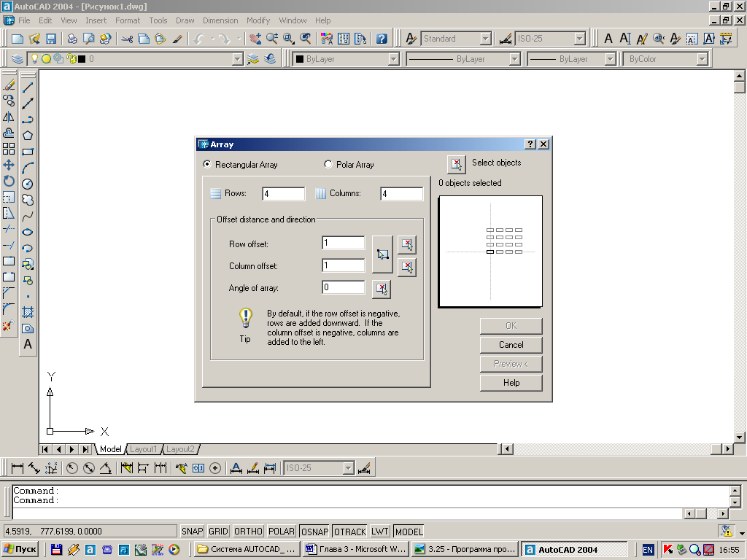Select the Mirror modify tool
The image size is (747, 560).
point(9,117)
